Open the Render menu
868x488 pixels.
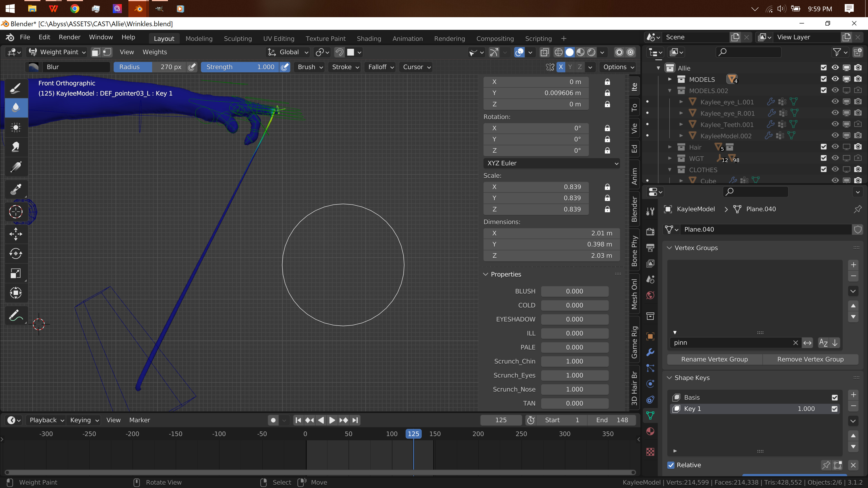69,37
